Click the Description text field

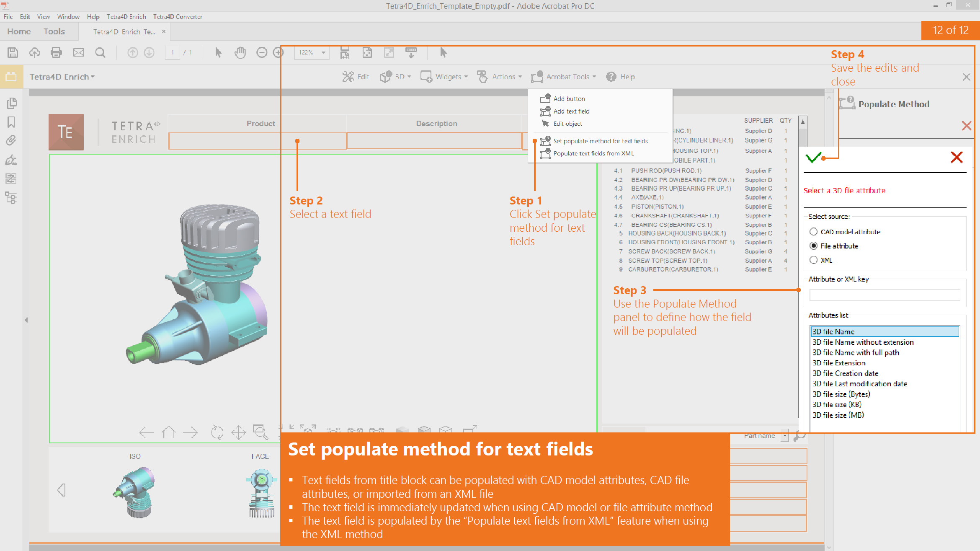pos(434,141)
